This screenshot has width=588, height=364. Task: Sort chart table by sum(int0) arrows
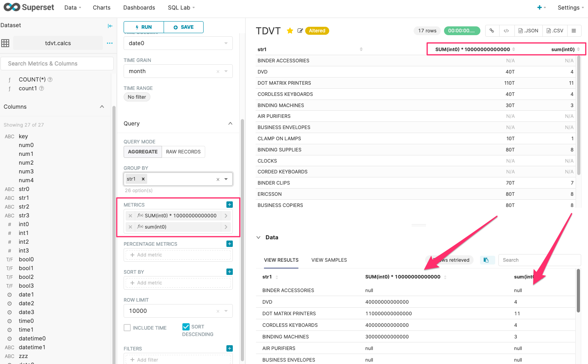coord(578,49)
